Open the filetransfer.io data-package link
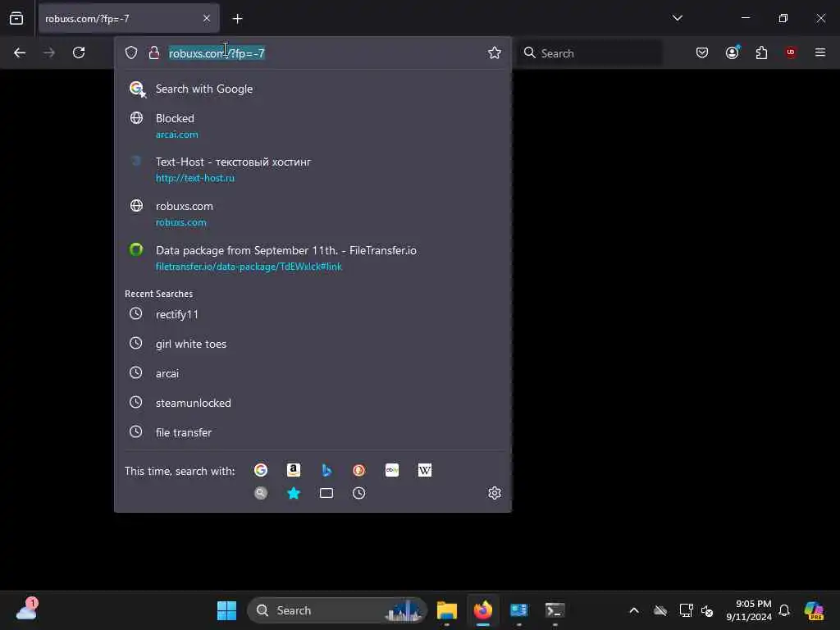Image resolution: width=840 pixels, height=630 pixels. pos(249,267)
